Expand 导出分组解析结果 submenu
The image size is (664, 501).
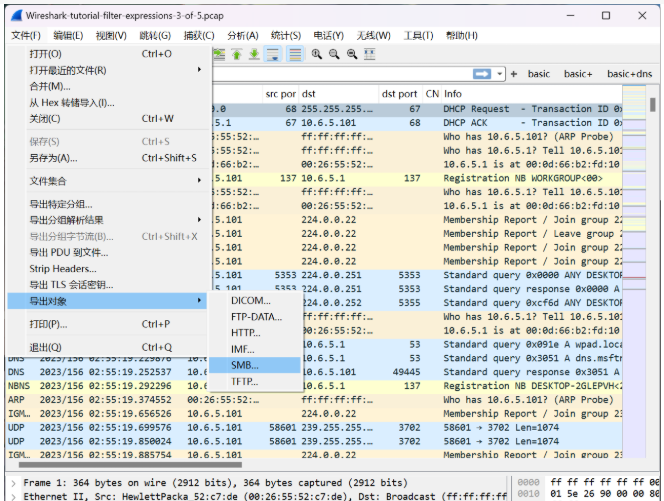pos(109,220)
